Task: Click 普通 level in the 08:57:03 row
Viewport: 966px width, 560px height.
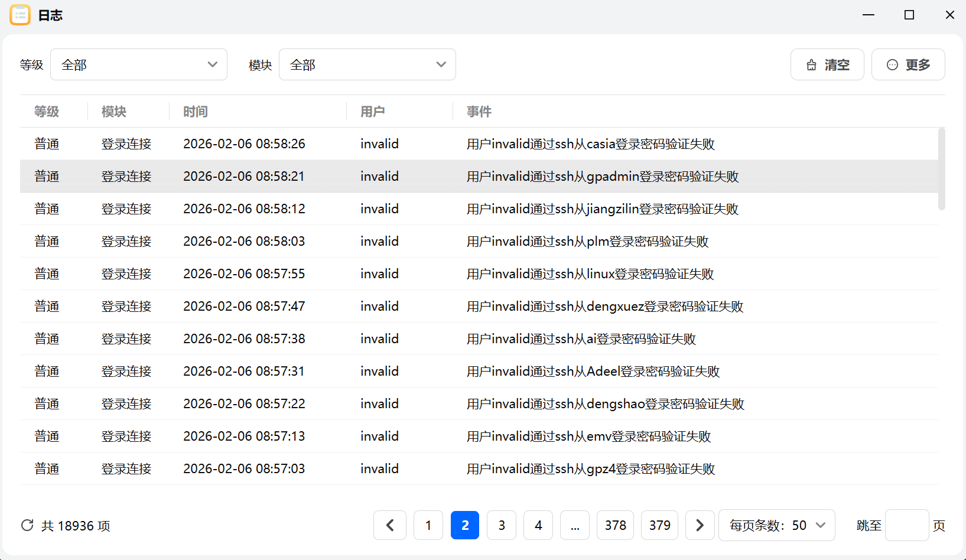Action: 47,468
